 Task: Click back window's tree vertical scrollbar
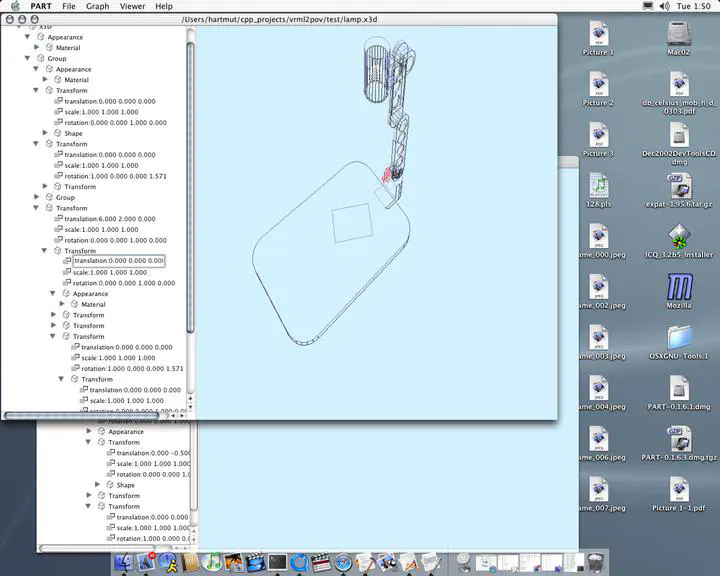(194, 464)
